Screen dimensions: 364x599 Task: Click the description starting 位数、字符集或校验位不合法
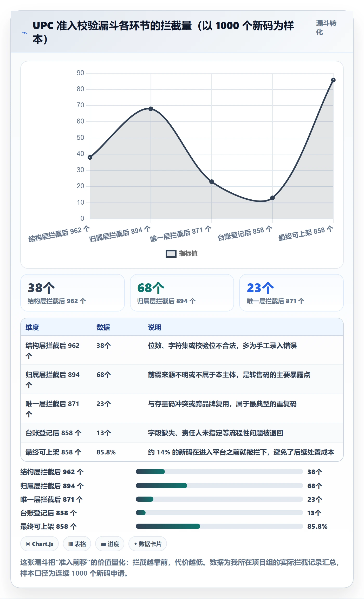coord(222,346)
